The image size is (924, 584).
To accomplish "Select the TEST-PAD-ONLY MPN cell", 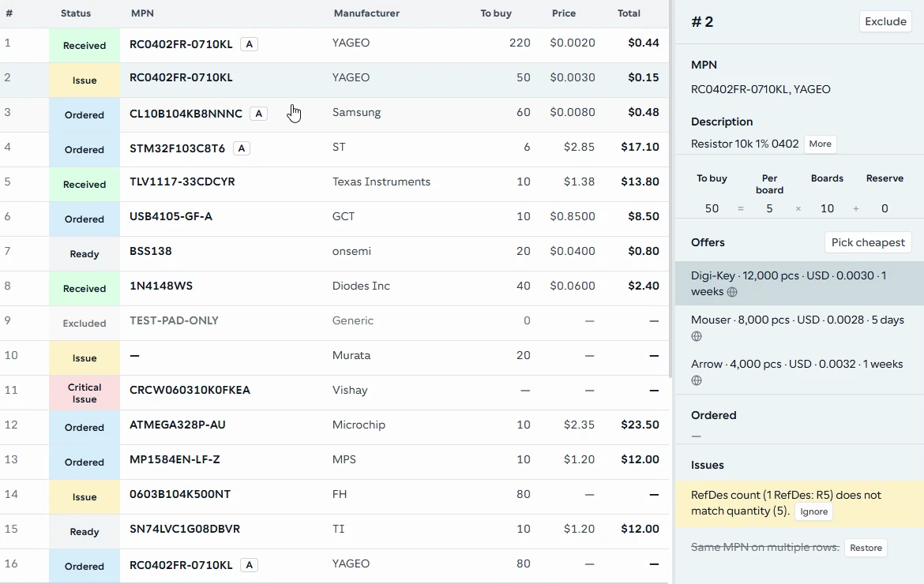I will point(174,321).
